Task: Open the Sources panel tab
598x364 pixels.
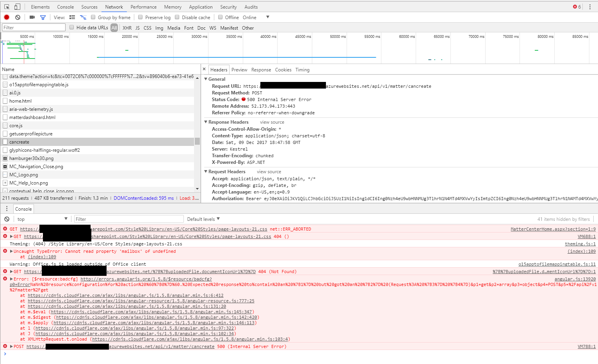Action: (x=89, y=7)
